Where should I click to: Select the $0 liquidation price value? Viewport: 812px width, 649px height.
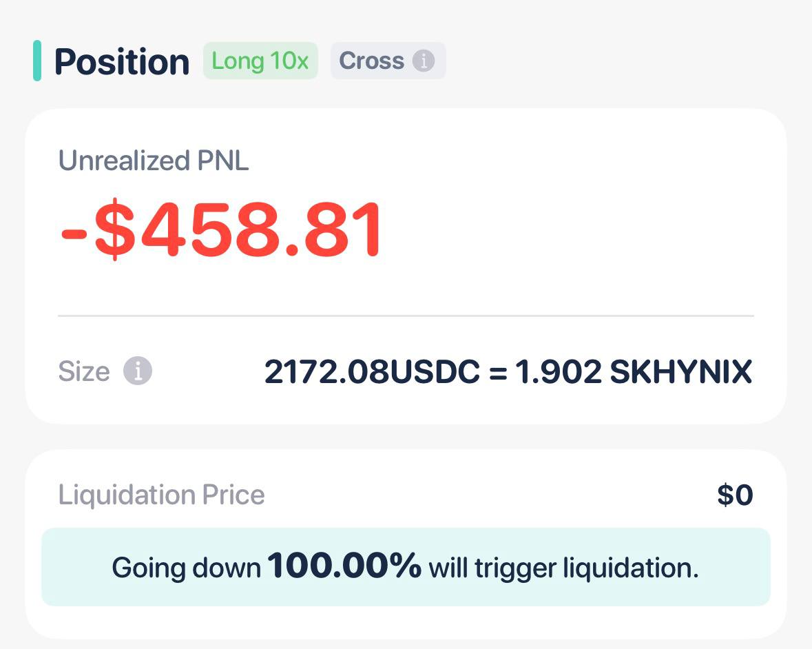point(736,495)
